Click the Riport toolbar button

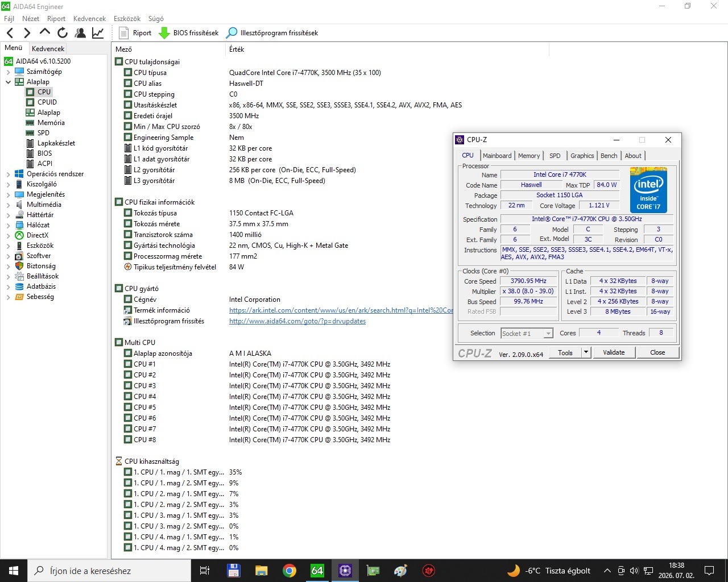[x=135, y=33]
